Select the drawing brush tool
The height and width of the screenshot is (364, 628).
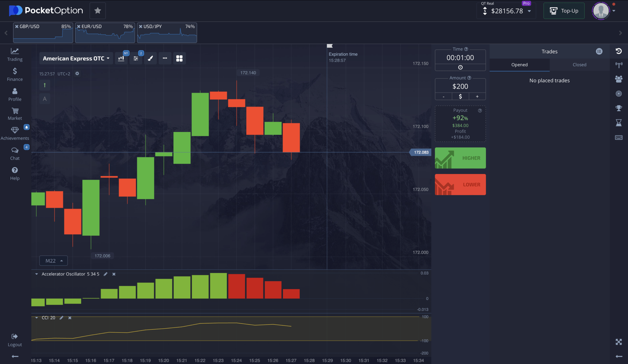[x=150, y=58]
